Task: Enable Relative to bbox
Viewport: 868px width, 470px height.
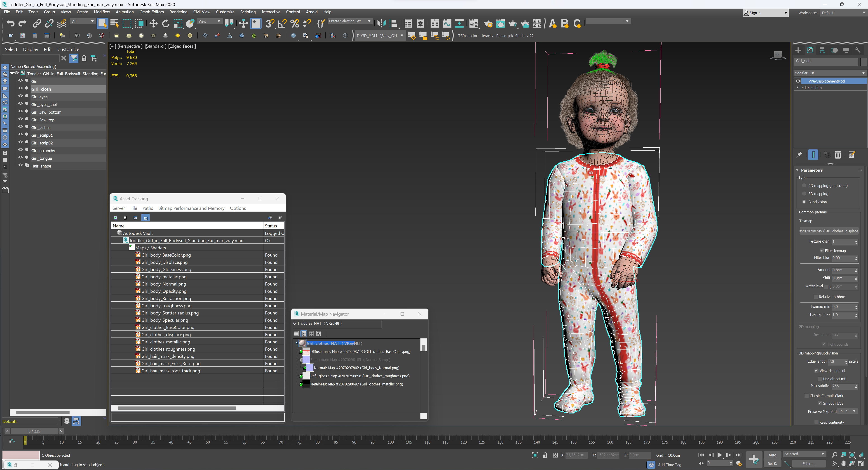Action: (816, 297)
